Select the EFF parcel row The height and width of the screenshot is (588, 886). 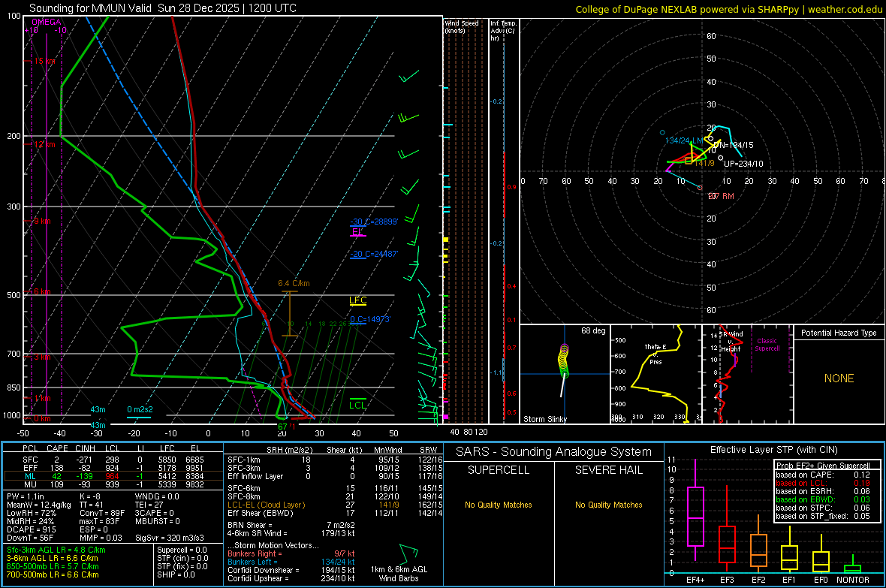112,468
